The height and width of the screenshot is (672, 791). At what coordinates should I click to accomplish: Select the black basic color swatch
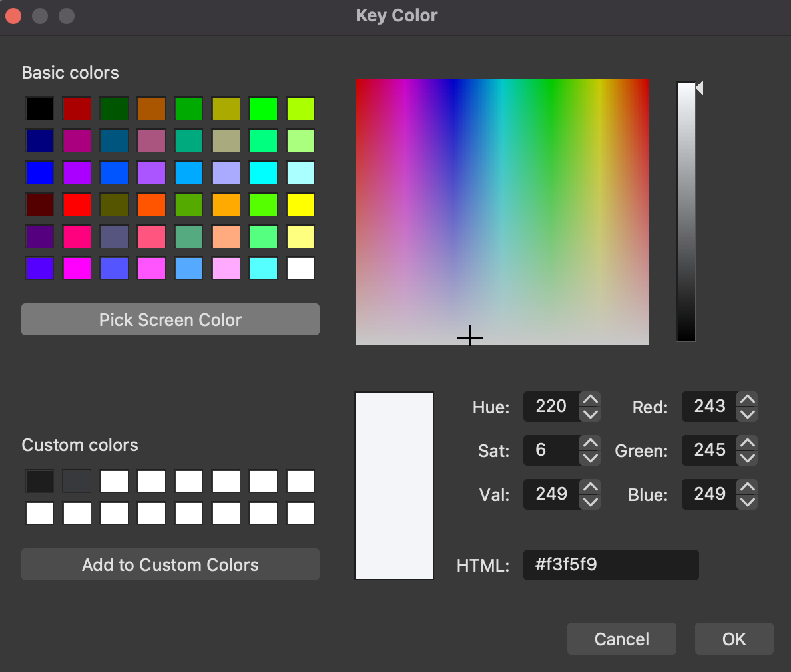coord(40,109)
